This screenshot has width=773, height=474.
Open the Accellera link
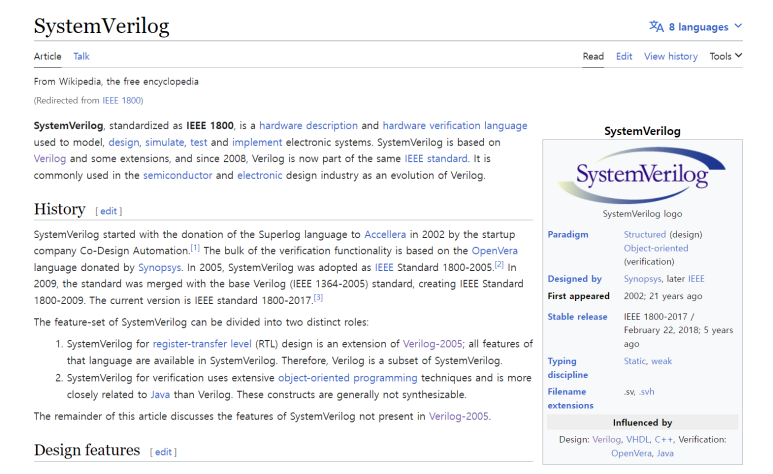(385, 234)
